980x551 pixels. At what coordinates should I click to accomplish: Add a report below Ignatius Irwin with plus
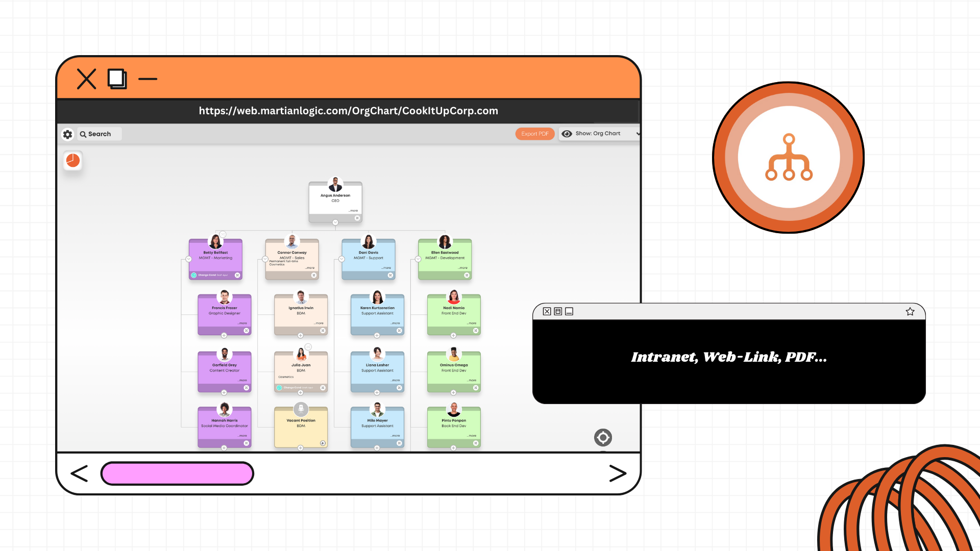tap(301, 336)
